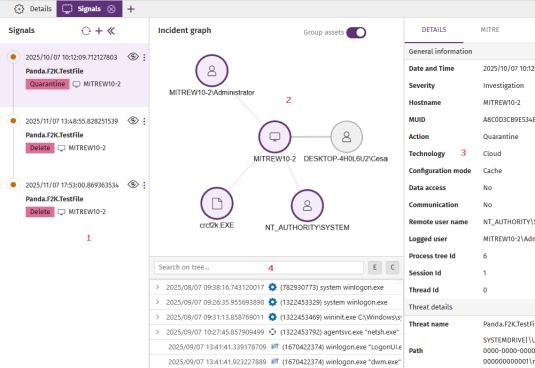The image size is (535, 368).
Task: Click the Threat details section header
Action: tap(470, 307)
